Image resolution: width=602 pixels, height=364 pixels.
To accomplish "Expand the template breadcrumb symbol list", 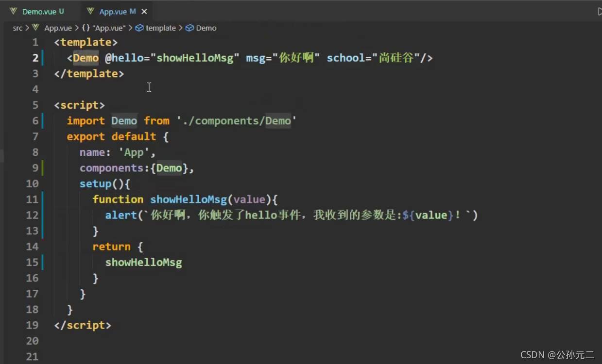I will (160, 28).
